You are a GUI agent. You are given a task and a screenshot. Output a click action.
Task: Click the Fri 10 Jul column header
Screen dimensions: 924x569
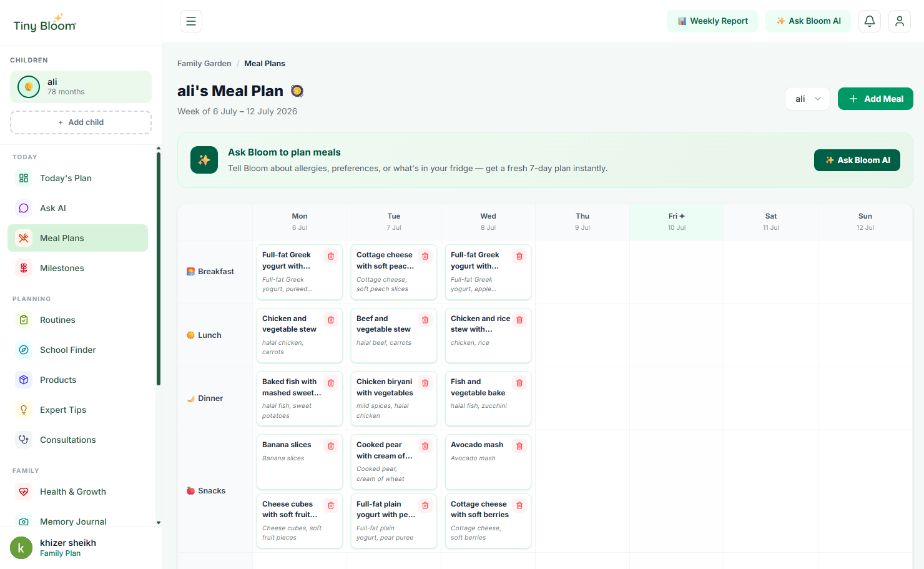[677, 222]
